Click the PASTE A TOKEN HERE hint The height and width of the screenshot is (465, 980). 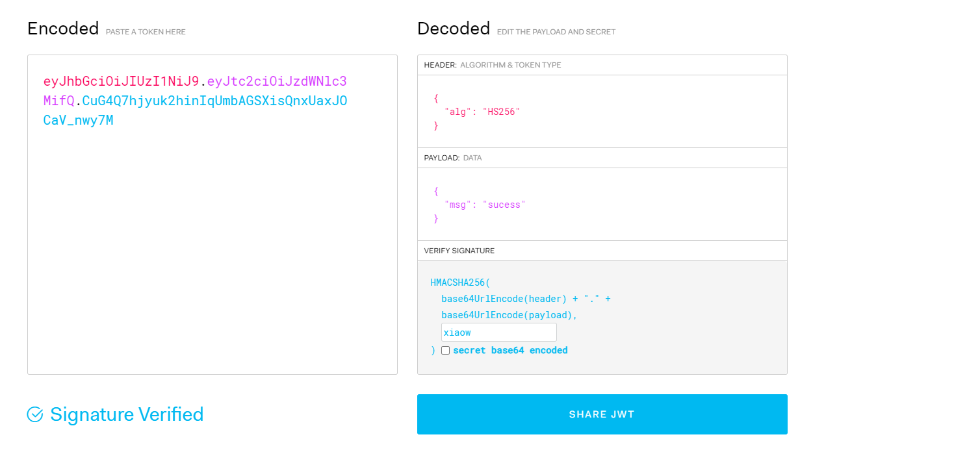(x=146, y=32)
